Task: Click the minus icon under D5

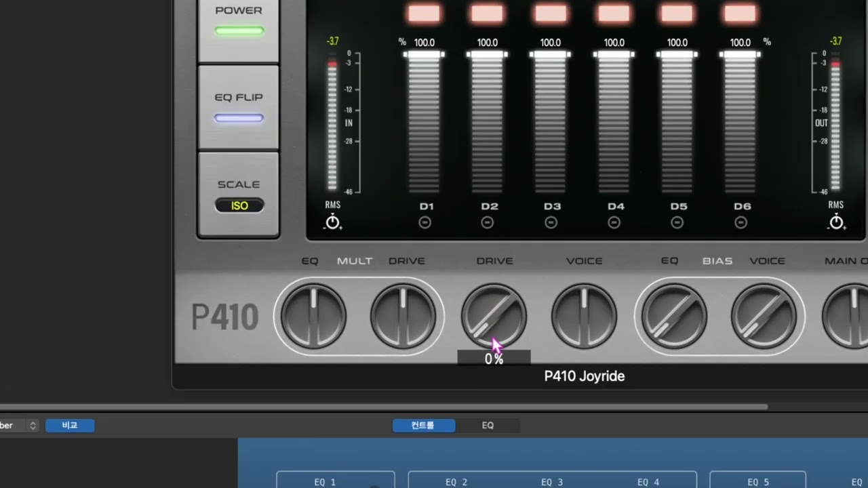Action: pos(677,222)
